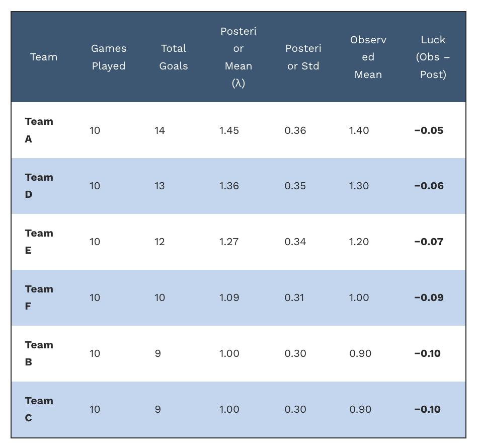Select Team D's posterior mean 1.36
Screen dimensions: 478x448
229,186
